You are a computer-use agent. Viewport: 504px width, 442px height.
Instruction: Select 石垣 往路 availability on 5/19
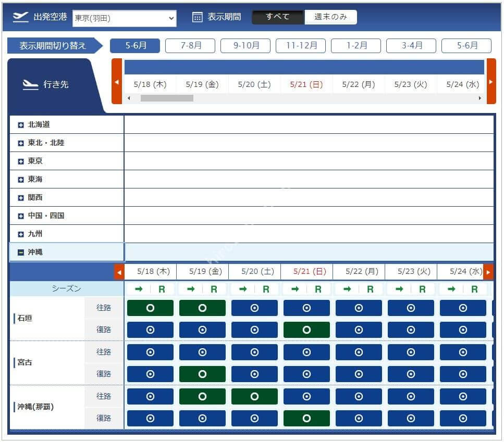click(202, 308)
